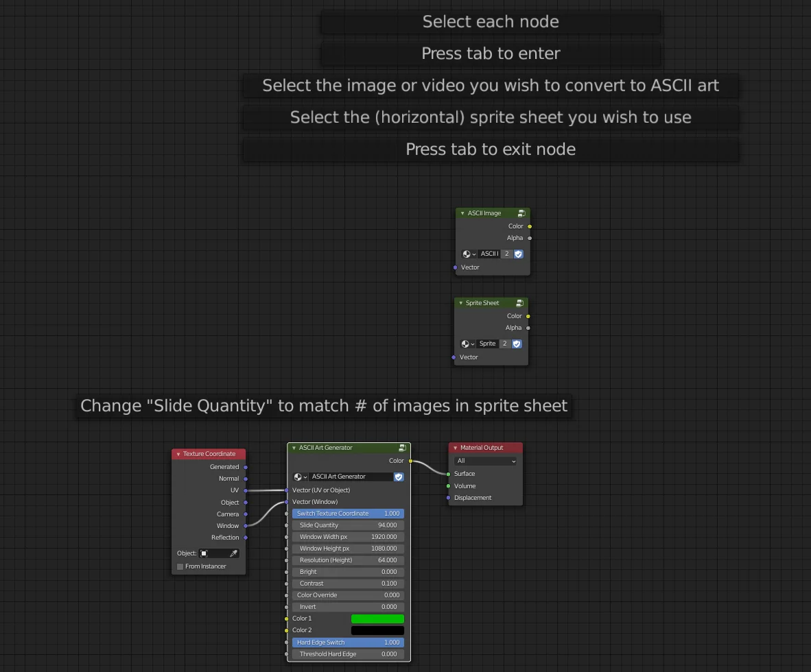The image size is (811, 672).
Task: Toggle the fake user shield on ASCII Art Generator
Action: pos(399,477)
